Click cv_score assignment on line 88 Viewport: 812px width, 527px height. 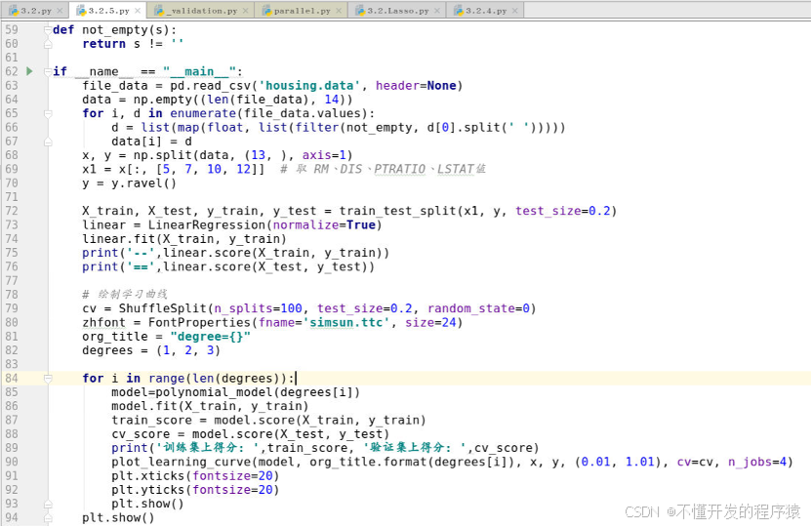point(250,434)
